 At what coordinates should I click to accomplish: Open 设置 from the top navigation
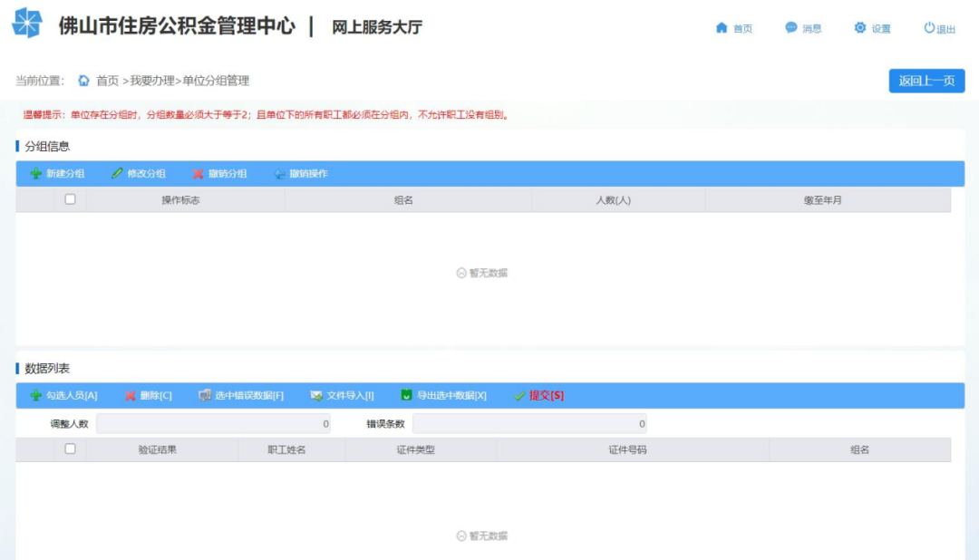coord(872,28)
